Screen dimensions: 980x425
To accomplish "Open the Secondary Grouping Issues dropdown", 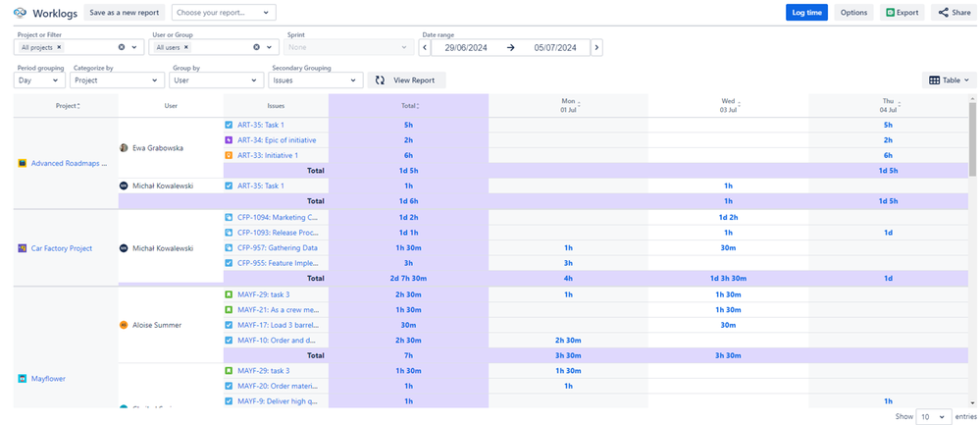I will tap(316, 80).
